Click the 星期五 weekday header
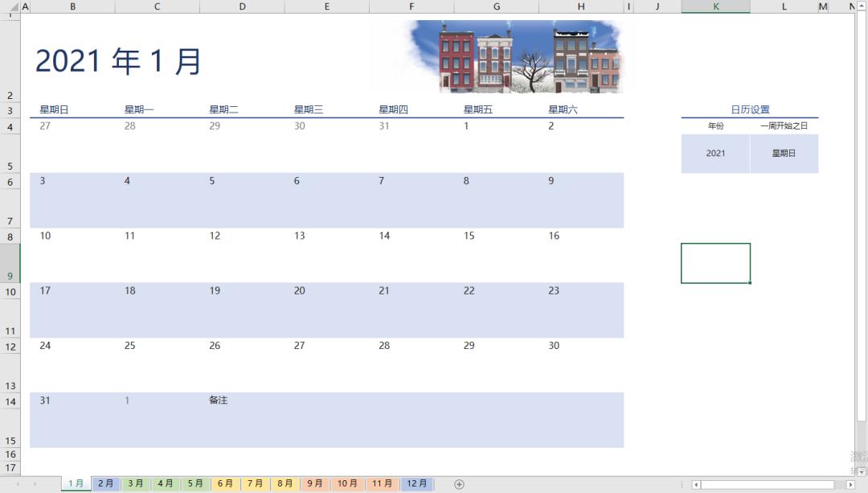The image size is (868, 493). (x=477, y=109)
